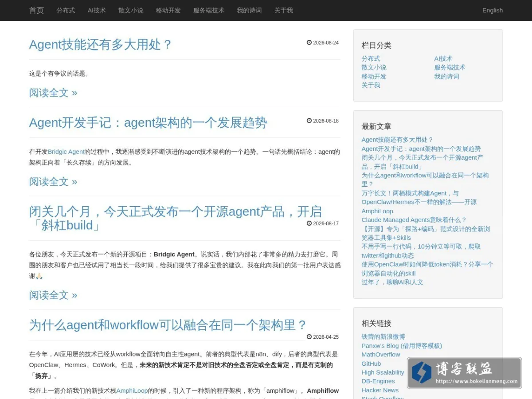Open recent post 使用OpenClaw时如何降低token消耗

(x=427, y=269)
